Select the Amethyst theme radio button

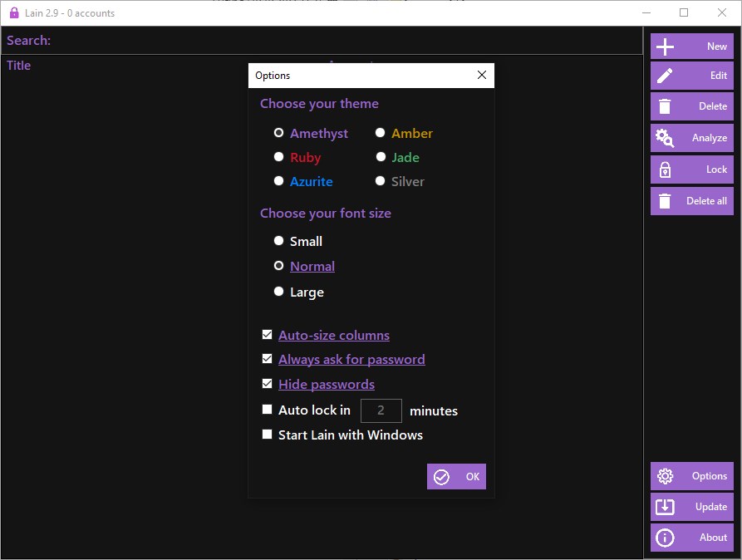278,133
